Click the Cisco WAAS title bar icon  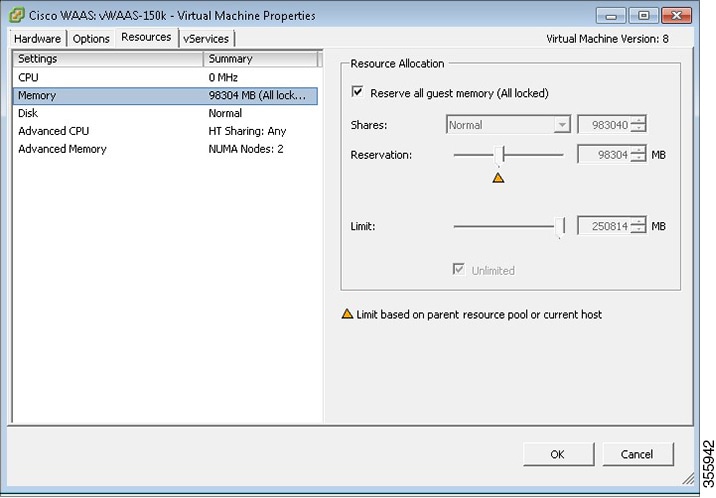17,15
